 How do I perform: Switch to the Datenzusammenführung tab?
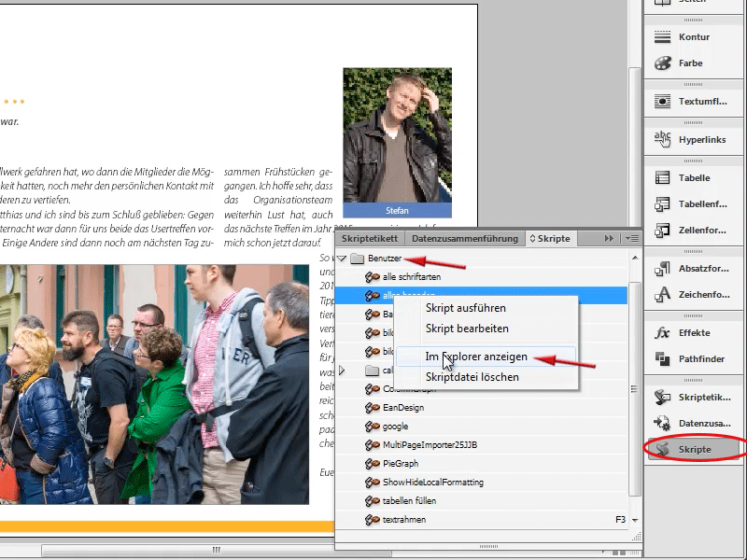[464, 239]
